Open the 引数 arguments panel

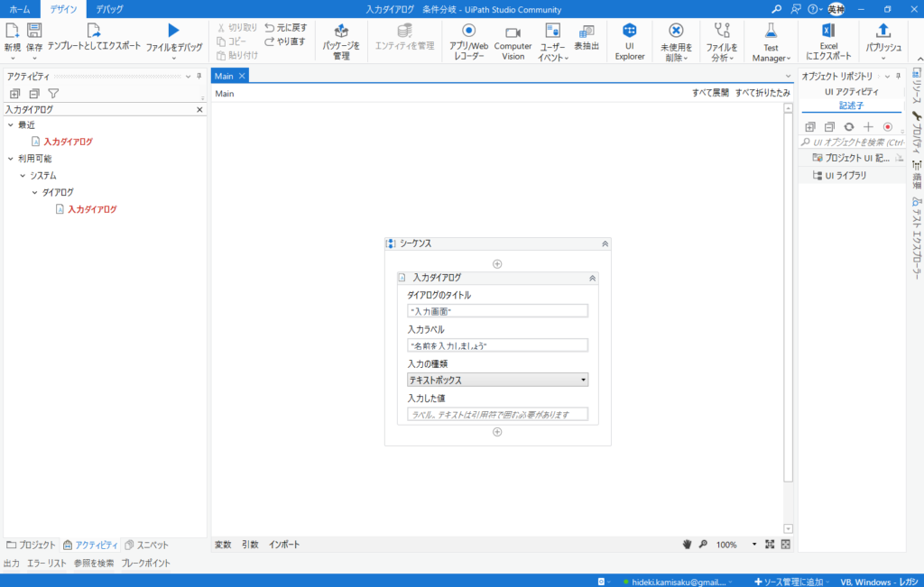click(x=250, y=545)
